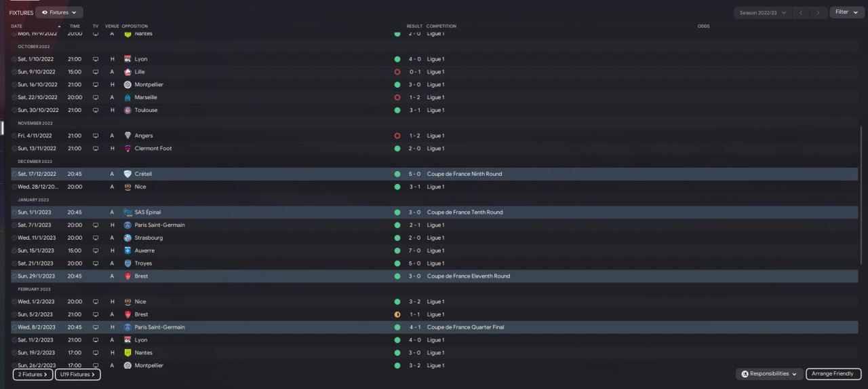The height and width of the screenshot is (389, 868).
Task: Open the Season 2022/23 dropdown
Action: coord(764,12)
